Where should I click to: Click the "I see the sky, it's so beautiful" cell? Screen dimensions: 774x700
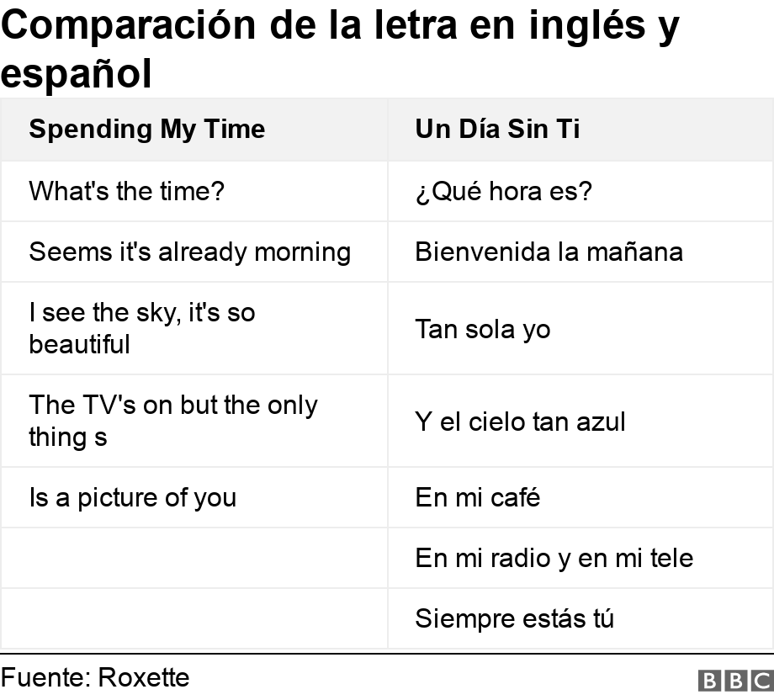[142, 328]
